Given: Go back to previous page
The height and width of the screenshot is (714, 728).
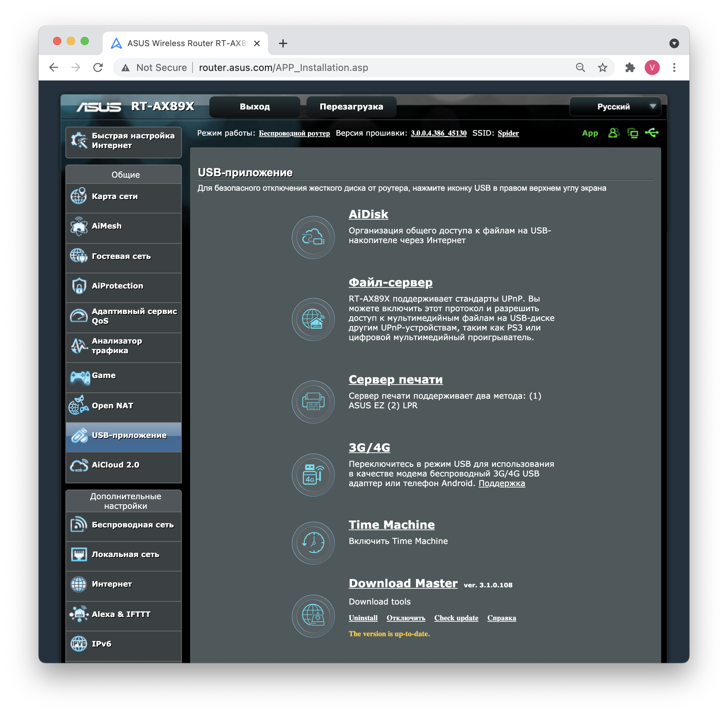Looking at the screenshot, I should 54,67.
